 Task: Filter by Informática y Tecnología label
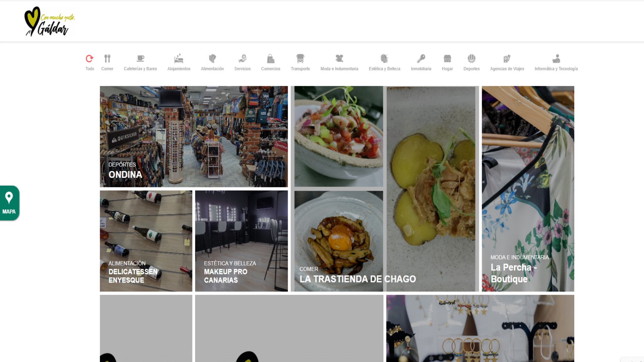click(556, 69)
